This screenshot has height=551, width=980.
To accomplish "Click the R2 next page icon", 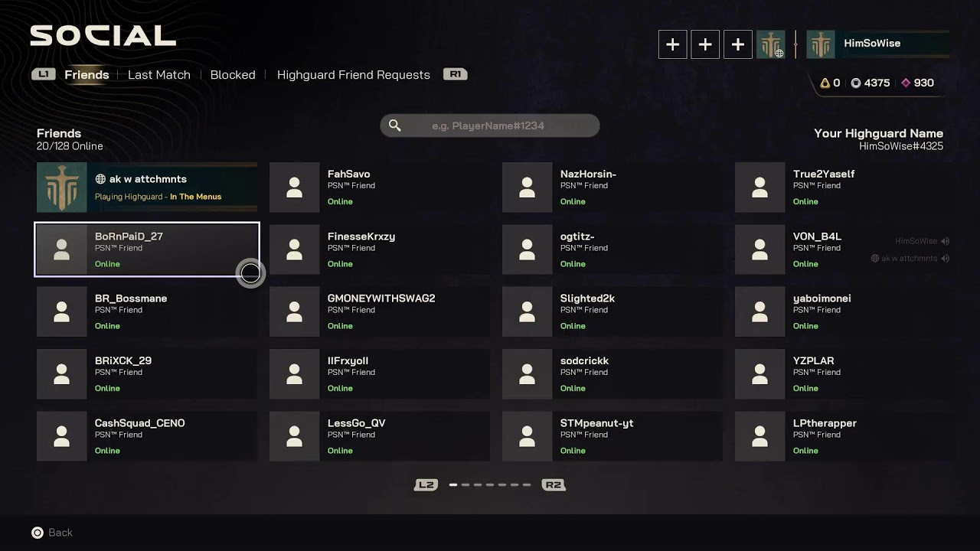I will (x=554, y=484).
